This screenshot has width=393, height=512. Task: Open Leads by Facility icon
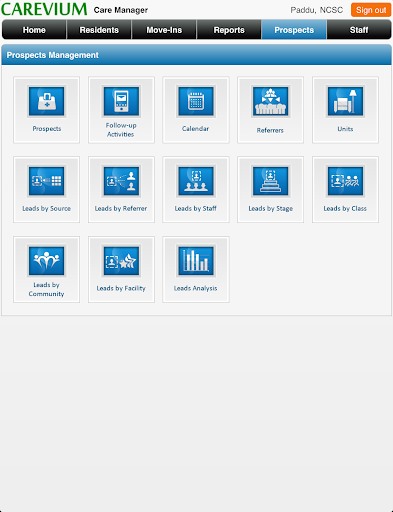pos(121,261)
